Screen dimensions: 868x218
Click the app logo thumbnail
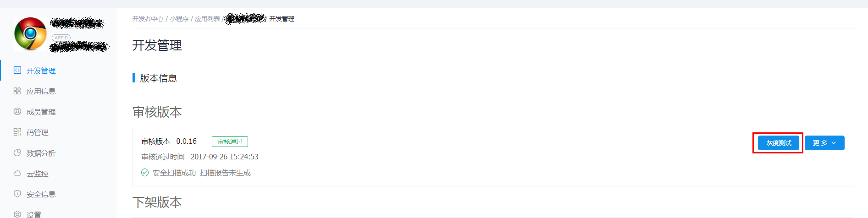30,33
